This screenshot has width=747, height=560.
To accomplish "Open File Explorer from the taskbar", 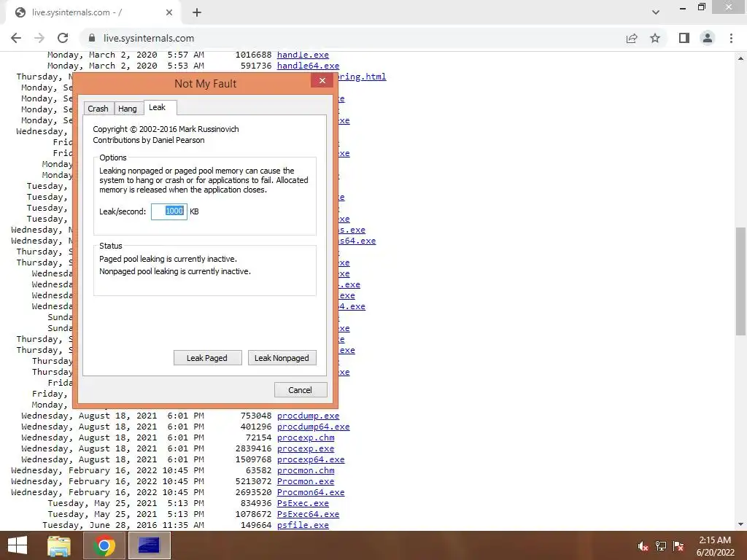I will coord(59,545).
